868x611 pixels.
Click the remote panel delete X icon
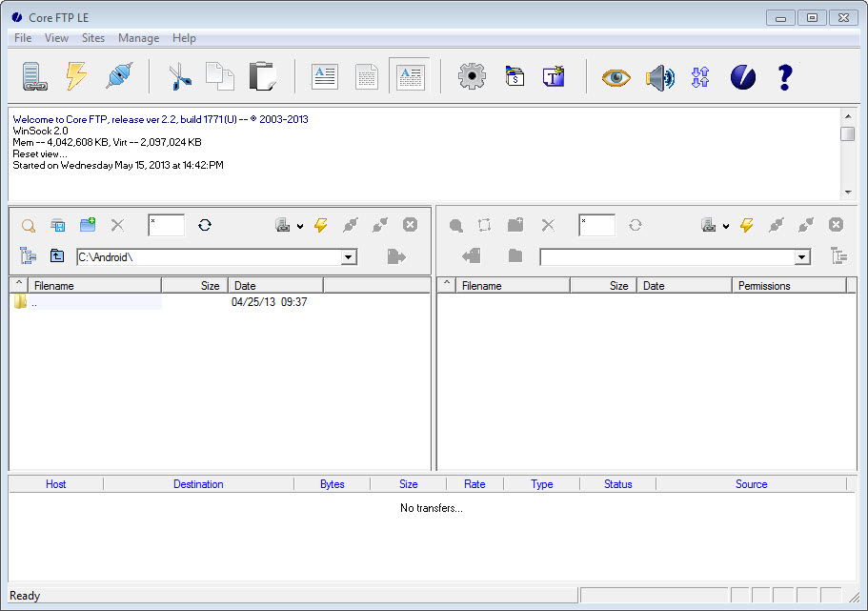pyautogui.click(x=548, y=225)
